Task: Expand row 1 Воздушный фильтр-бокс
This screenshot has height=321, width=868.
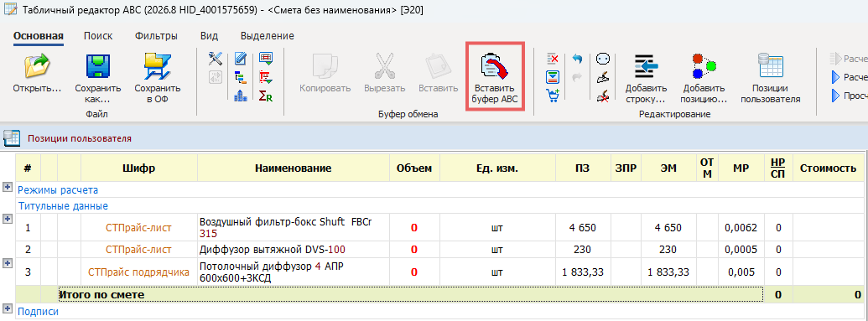Action: (x=8, y=219)
